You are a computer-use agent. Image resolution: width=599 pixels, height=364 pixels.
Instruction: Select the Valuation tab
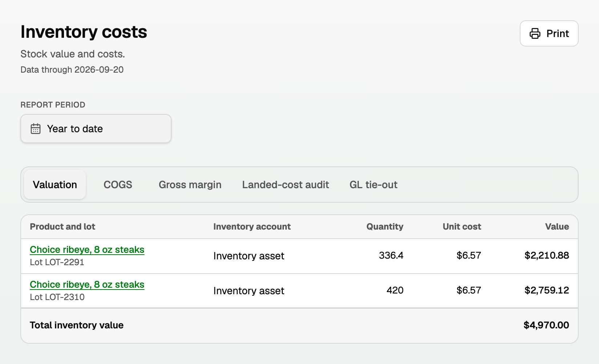click(x=55, y=185)
